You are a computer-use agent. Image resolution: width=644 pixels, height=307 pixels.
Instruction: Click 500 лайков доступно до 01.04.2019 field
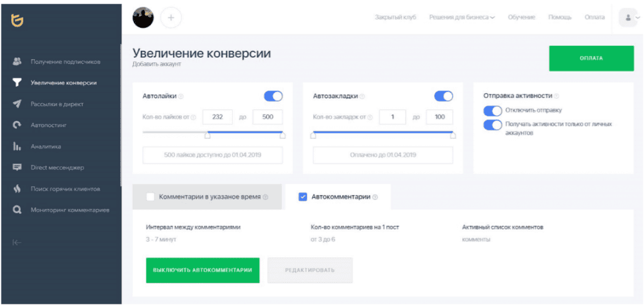(x=213, y=155)
